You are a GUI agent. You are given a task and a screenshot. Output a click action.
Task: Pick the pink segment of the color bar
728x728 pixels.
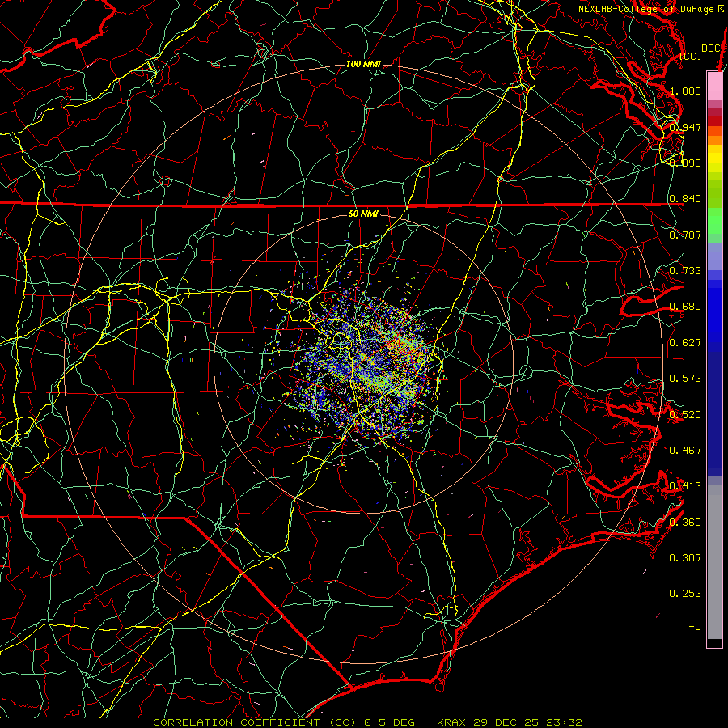point(714,87)
